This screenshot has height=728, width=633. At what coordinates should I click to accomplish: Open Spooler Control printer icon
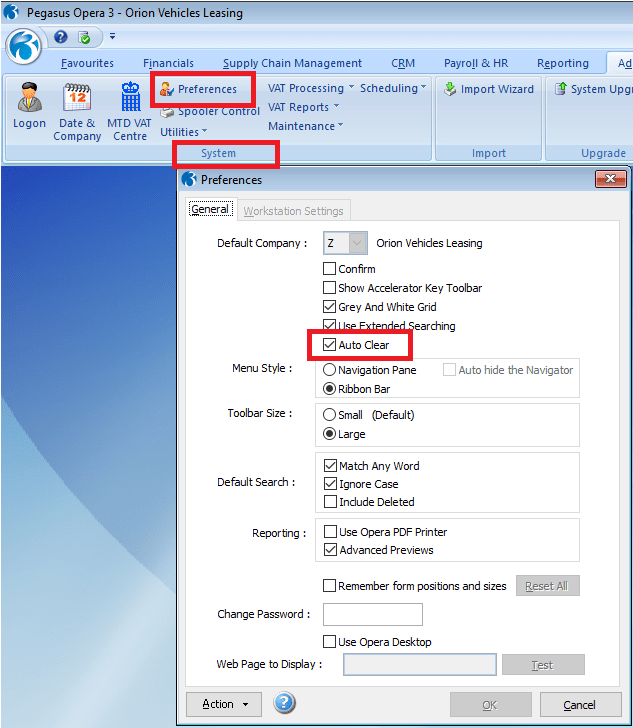[x=167, y=112]
